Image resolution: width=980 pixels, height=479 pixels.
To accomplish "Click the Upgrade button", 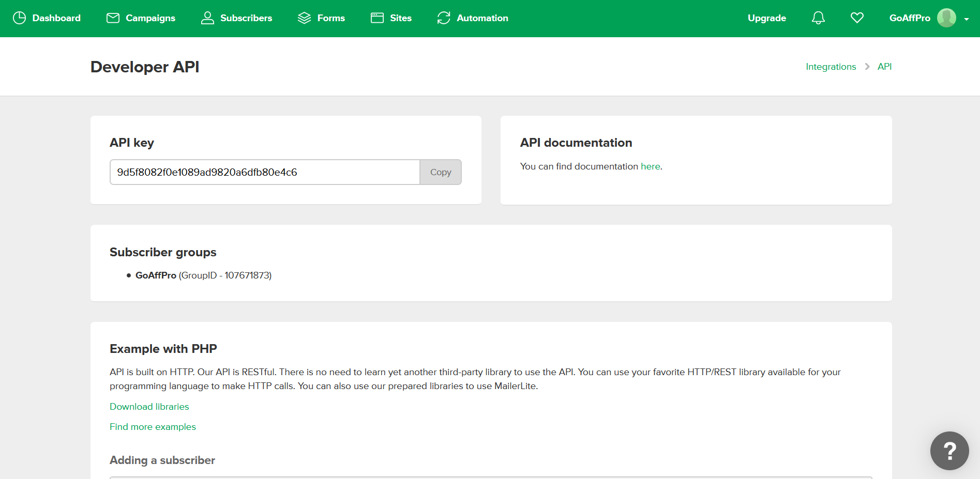I will [x=767, y=18].
